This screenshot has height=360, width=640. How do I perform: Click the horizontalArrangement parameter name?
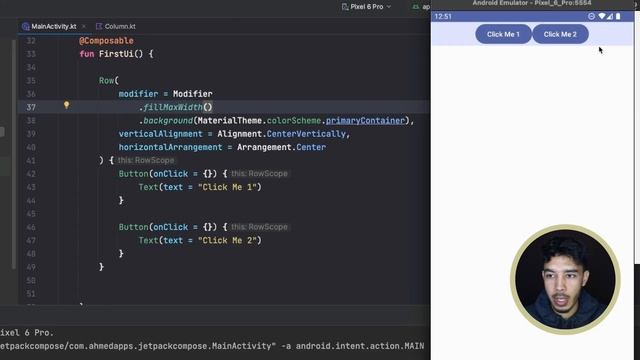pos(170,147)
